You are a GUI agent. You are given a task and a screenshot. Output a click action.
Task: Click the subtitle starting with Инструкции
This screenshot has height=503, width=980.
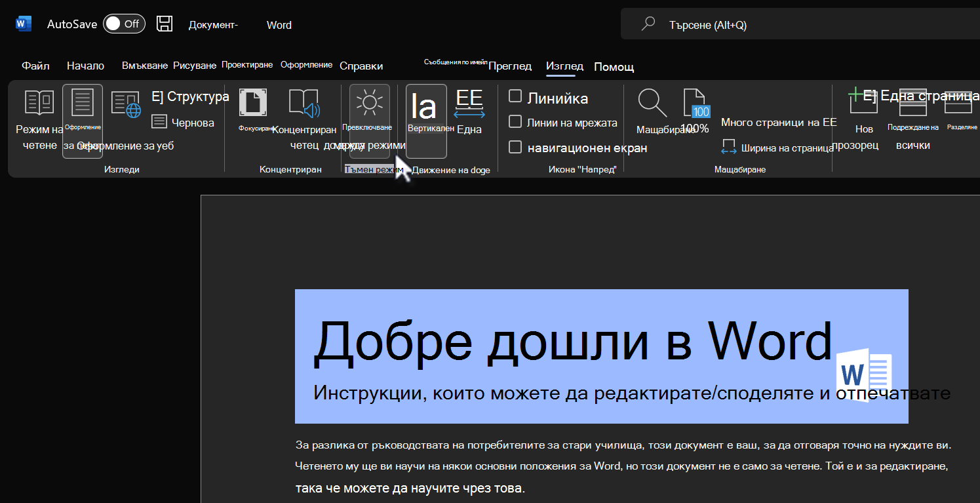631,393
